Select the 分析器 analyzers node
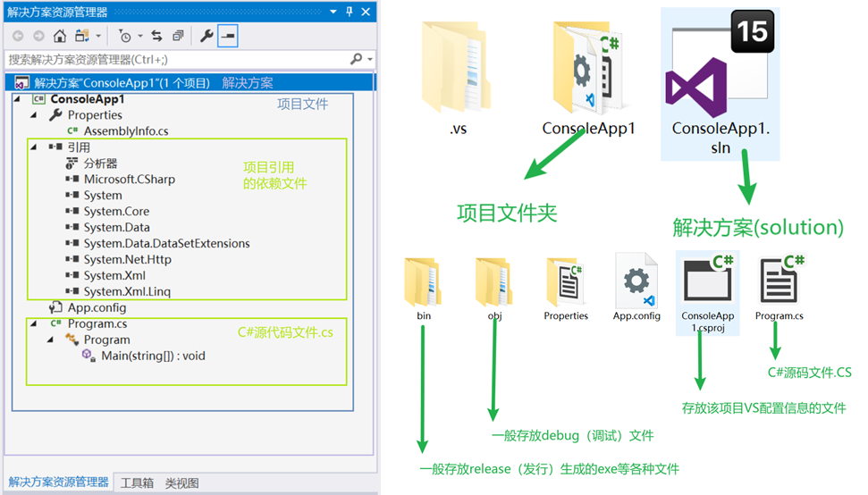 [x=91, y=164]
